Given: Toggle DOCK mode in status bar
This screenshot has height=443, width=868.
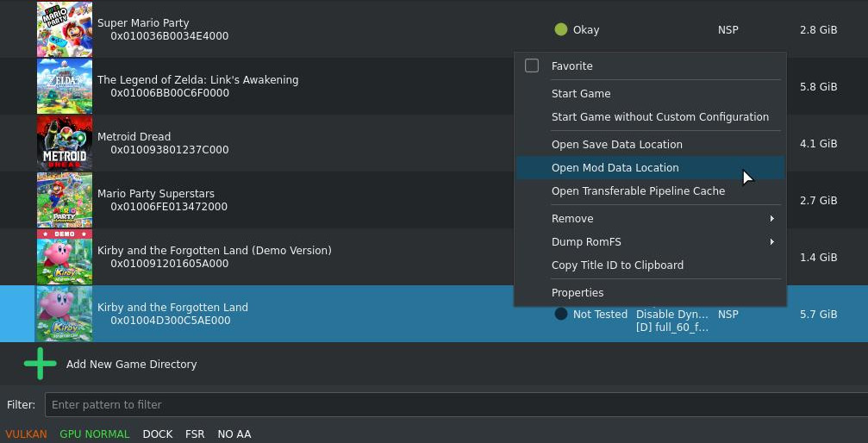Looking at the screenshot, I should pyautogui.click(x=158, y=434).
